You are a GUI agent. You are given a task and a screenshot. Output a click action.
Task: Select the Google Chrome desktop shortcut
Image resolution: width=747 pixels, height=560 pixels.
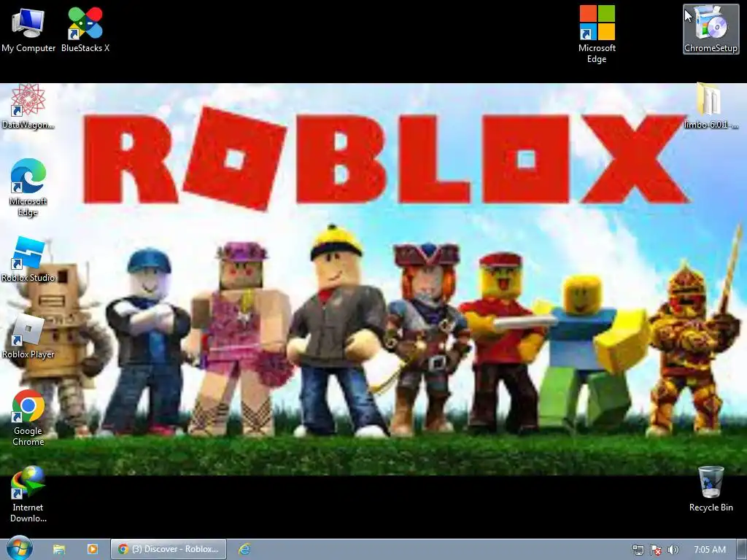click(x=28, y=418)
